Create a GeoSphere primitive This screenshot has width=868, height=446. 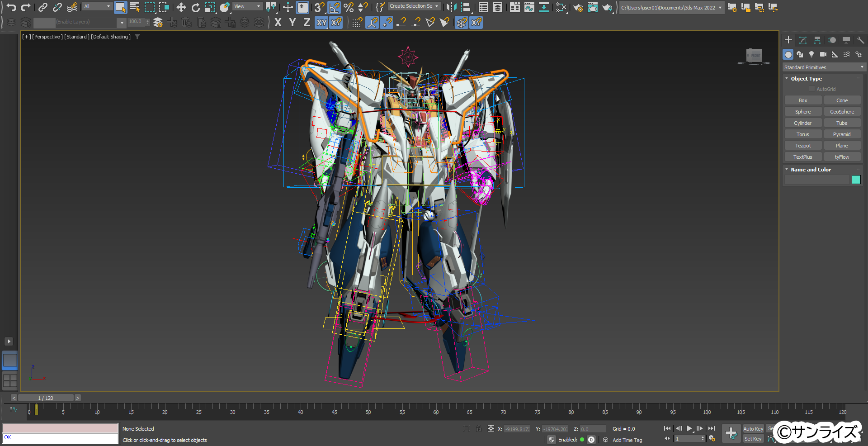click(842, 112)
